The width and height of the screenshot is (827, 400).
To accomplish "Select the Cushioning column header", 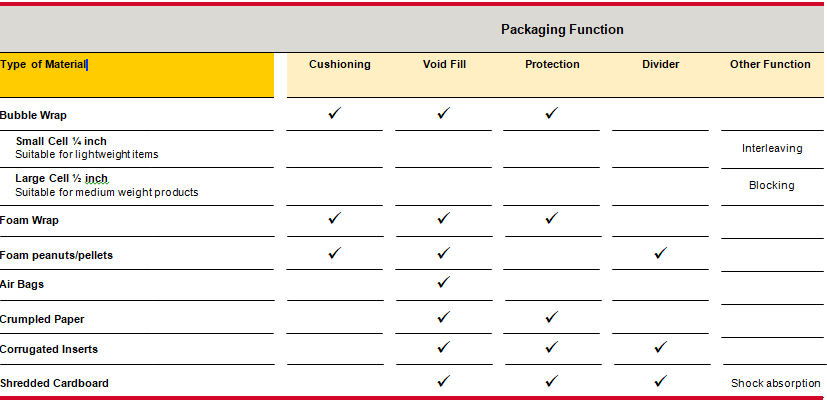I will tap(340, 64).
